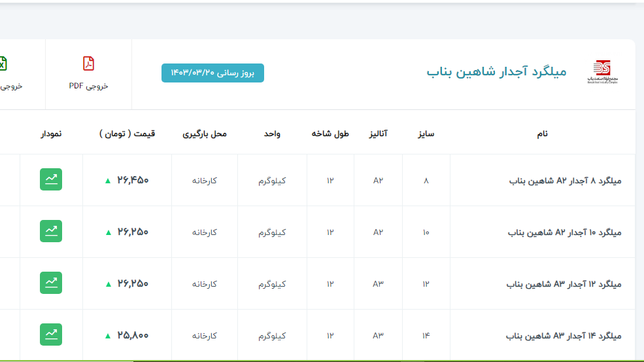The width and height of the screenshot is (644, 362).
Task: Open chart for میلگرد 12 آجدار A3 row
Action: coord(51,283)
